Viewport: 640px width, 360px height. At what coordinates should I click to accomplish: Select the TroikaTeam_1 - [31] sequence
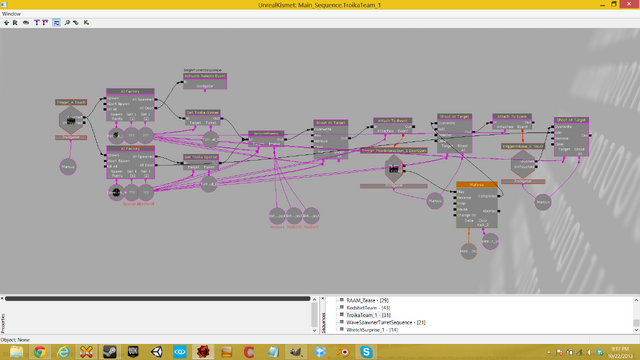[x=369, y=315]
